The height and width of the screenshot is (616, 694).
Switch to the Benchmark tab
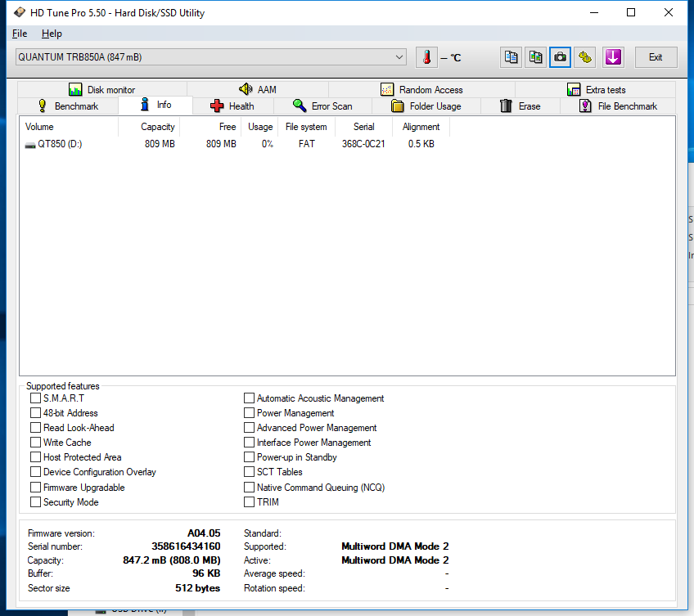(x=68, y=106)
